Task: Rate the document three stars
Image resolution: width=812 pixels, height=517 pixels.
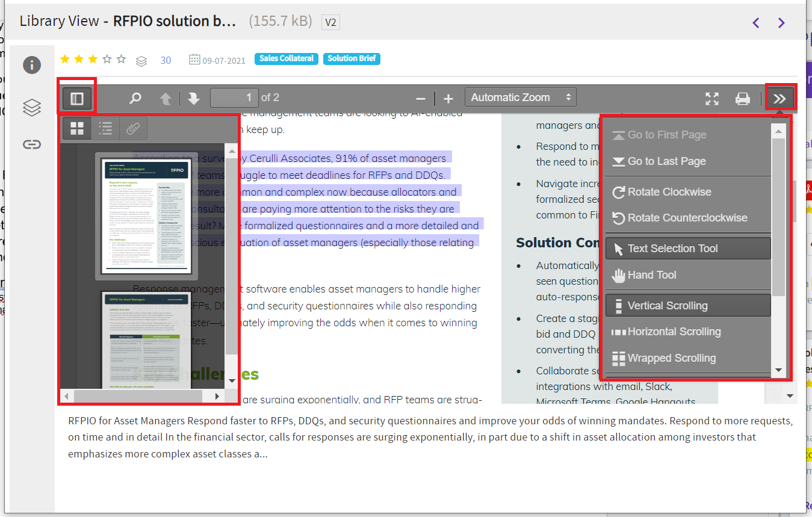Action: [x=93, y=59]
